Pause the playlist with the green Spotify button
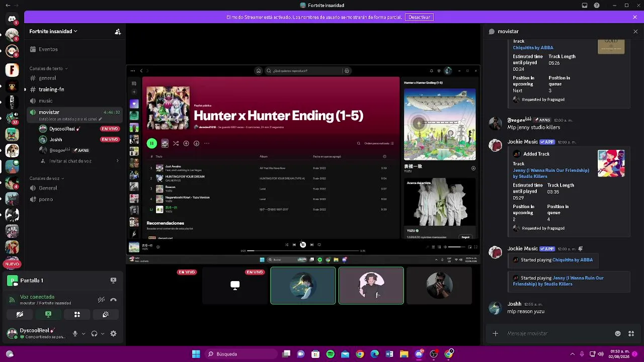This screenshot has height=362, width=644. point(151,143)
